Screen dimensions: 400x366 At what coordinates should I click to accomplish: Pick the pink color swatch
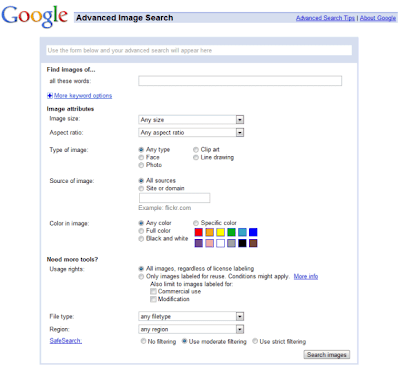(x=209, y=243)
